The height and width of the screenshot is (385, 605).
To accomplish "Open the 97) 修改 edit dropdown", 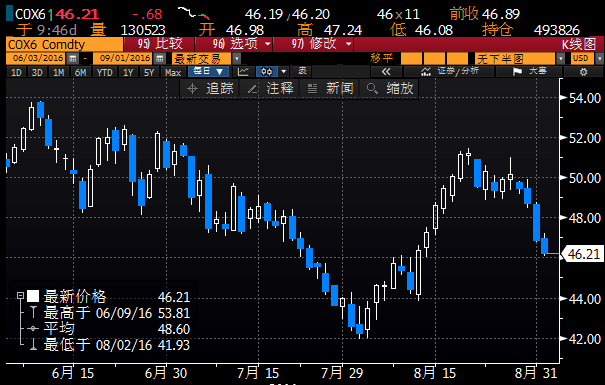I will [x=314, y=44].
